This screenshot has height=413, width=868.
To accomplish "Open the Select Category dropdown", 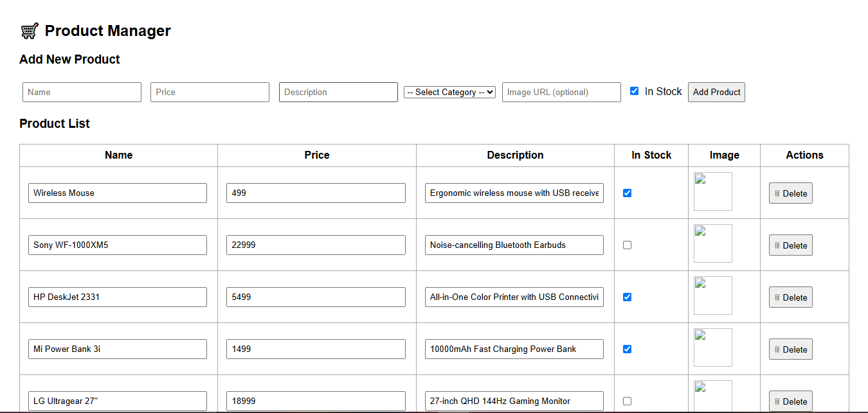I will pos(449,92).
